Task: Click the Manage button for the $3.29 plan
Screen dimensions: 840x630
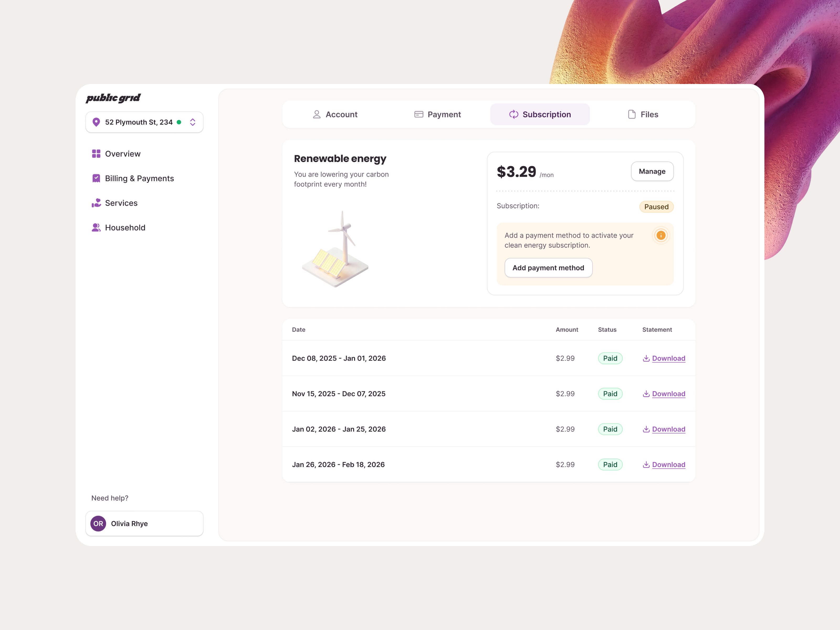Action: 652,171
